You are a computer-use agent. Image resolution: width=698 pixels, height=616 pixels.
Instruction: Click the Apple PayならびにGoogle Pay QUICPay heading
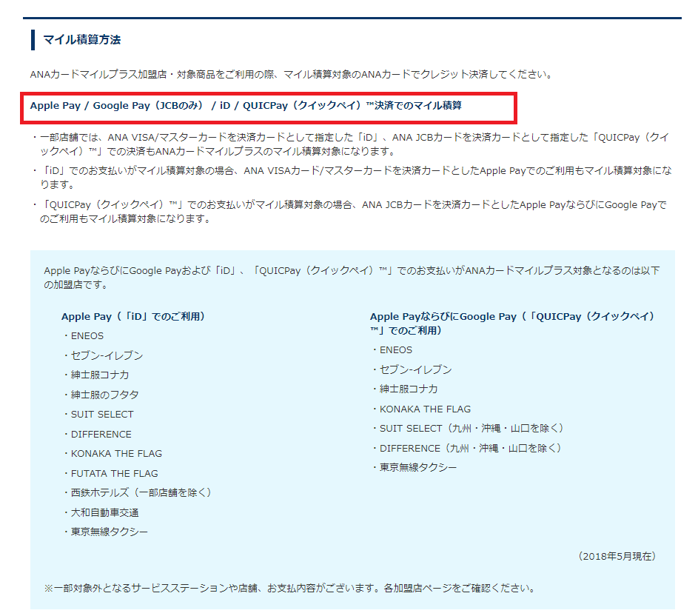(x=512, y=324)
